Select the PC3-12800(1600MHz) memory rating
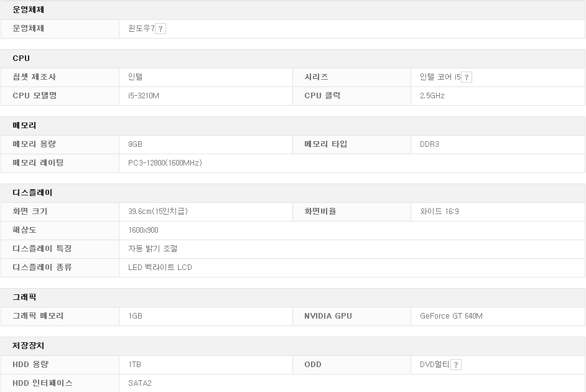586x392 pixels. point(165,163)
